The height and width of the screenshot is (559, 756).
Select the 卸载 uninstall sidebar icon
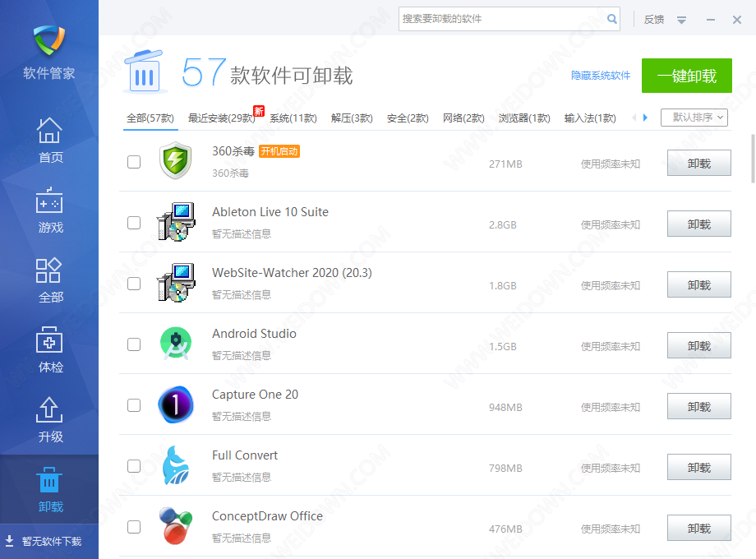(x=49, y=479)
